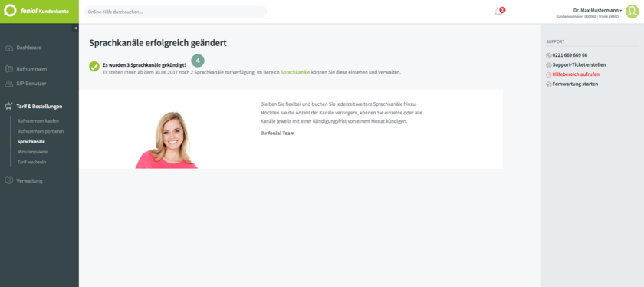
Task: Click the Ihr fonial Team signature
Action: click(x=278, y=134)
